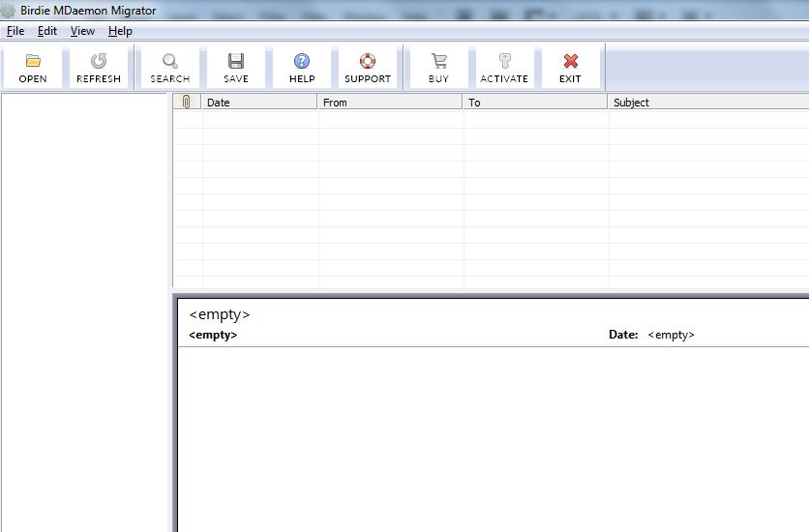
Task: Sort emails by the From column header
Action: coord(390,103)
